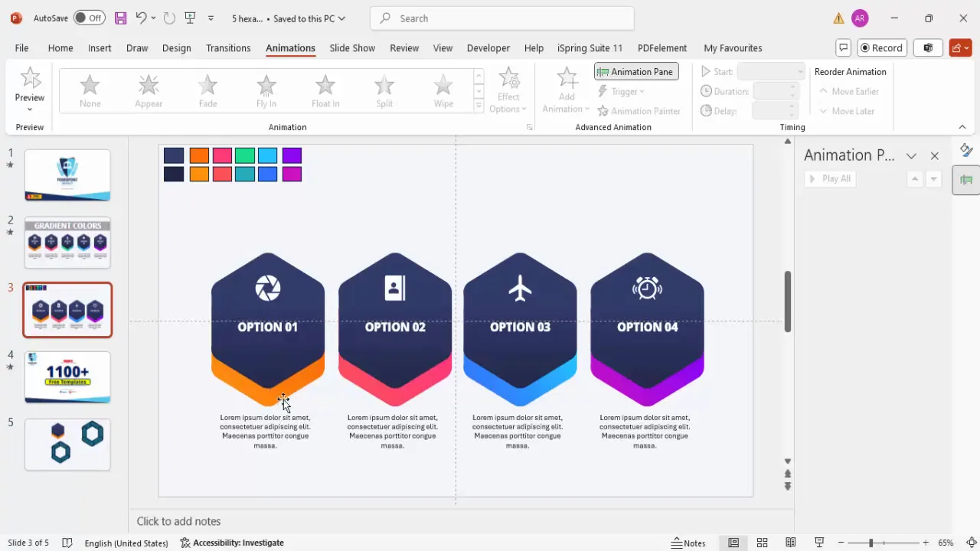Click Play All in Animation Pane
Screen dimensions: 980x551
point(830,178)
